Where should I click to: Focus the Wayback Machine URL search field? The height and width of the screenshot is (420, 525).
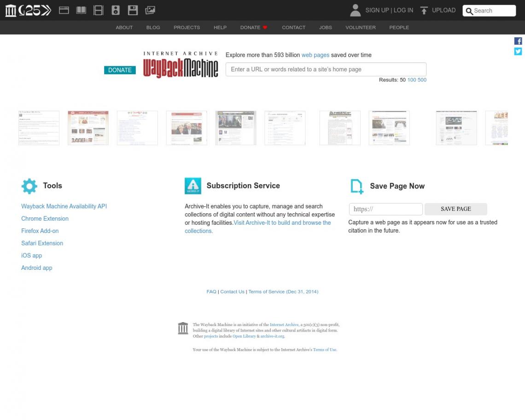(x=326, y=70)
